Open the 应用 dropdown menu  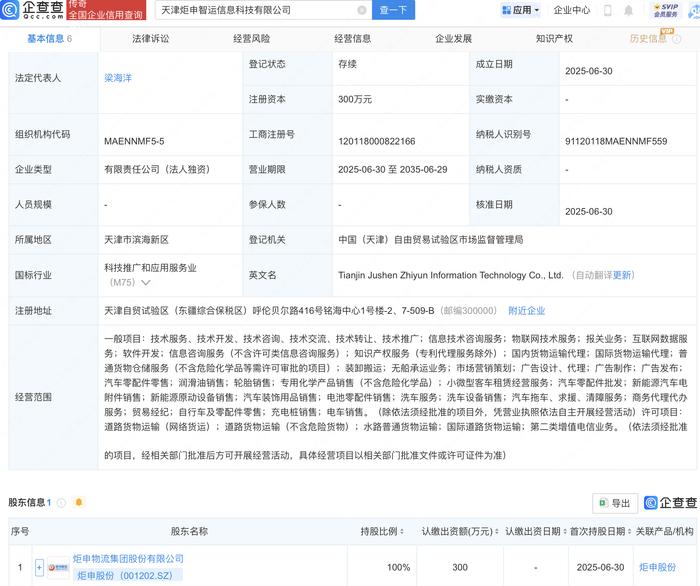pos(521,10)
